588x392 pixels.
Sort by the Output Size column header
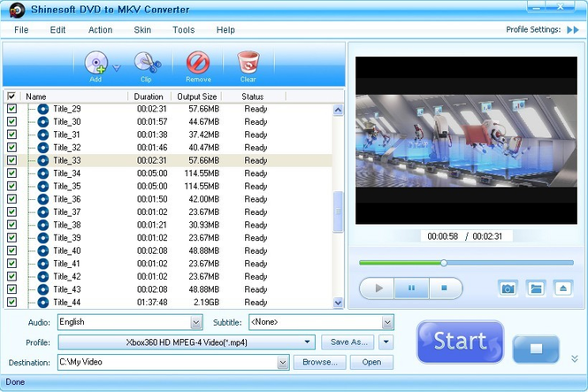click(x=196, y=96)
